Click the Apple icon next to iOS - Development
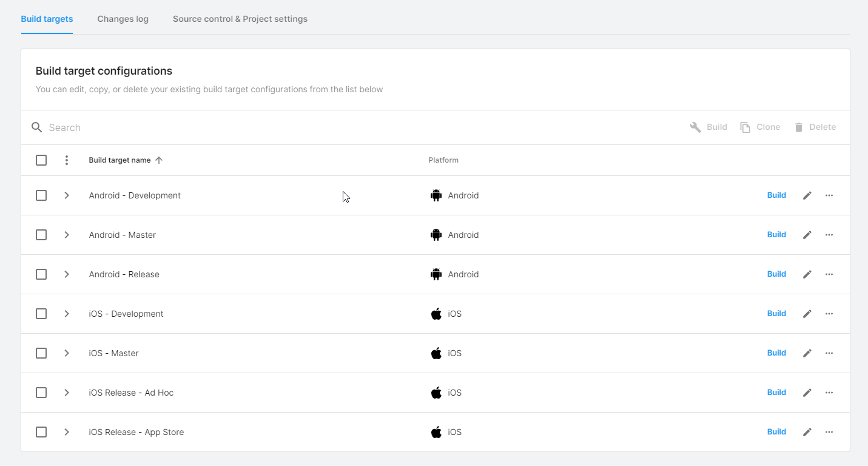This screenshot has width=868, height=466. coord(436,314)
